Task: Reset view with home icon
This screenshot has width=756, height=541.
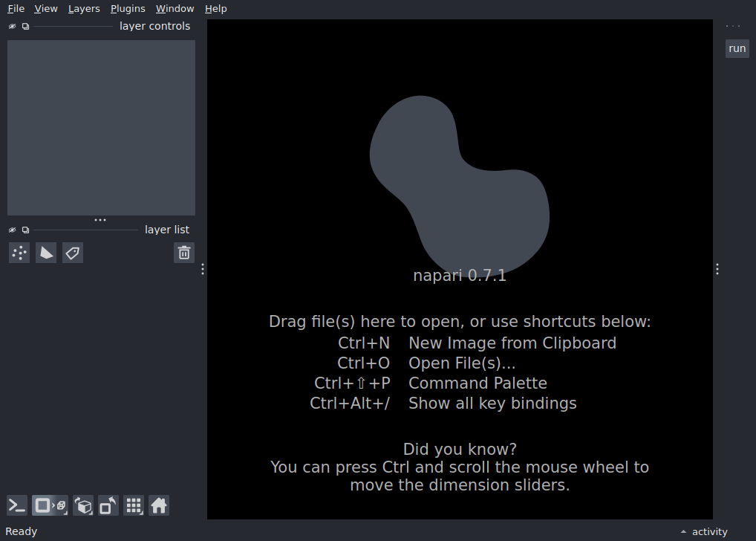Action: coord(159,506)
